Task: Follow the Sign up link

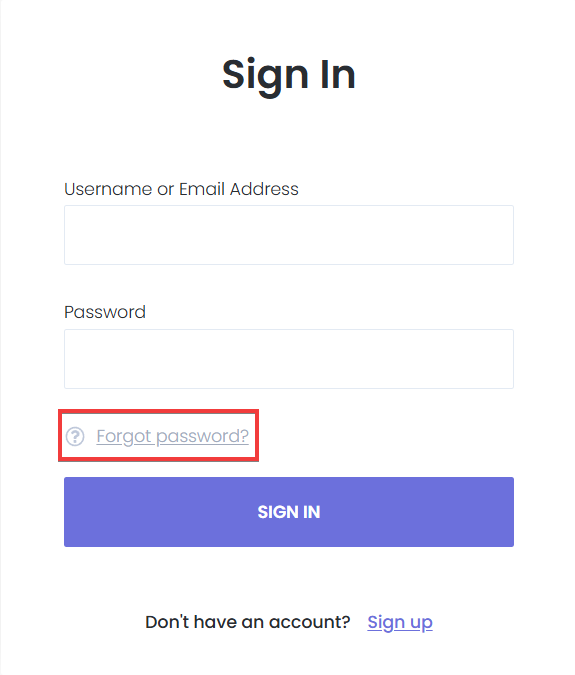Action: 400,622
